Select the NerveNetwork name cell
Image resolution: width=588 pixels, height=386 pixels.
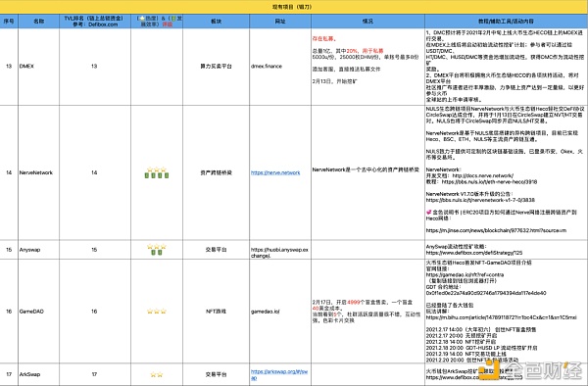[x=38, y=172]
